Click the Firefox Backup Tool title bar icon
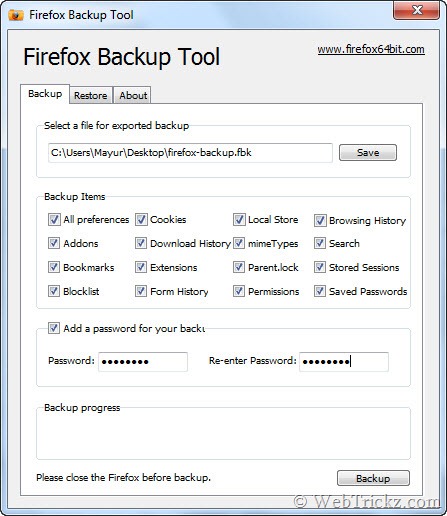447x516 pixels. 16,15
